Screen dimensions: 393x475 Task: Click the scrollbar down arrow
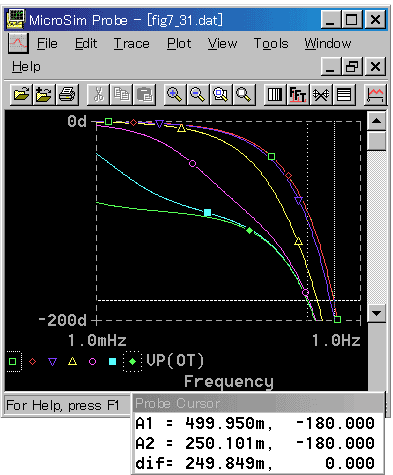tap(377, 313)
